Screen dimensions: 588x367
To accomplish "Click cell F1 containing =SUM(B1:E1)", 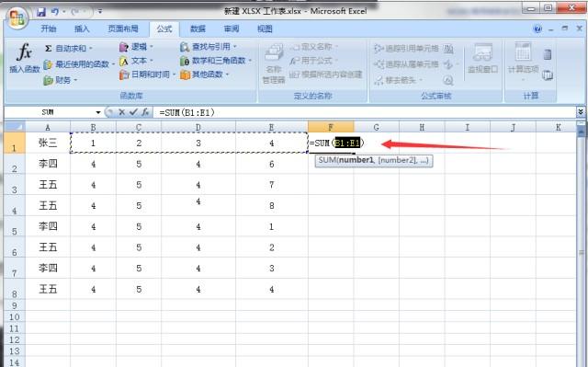I will point(331,143).
